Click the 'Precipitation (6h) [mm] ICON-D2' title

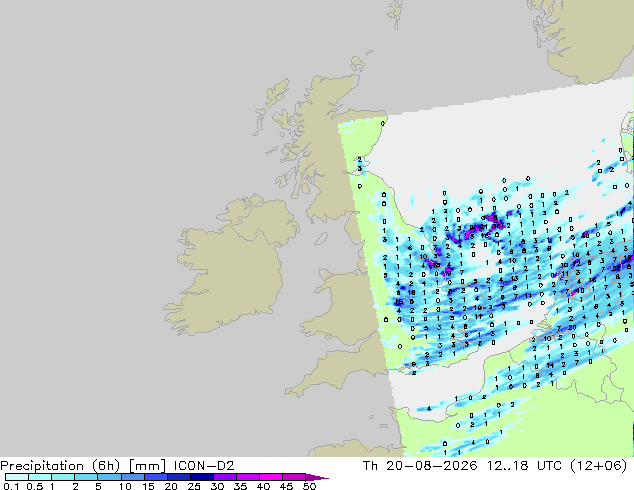click(x=117, y=466)
